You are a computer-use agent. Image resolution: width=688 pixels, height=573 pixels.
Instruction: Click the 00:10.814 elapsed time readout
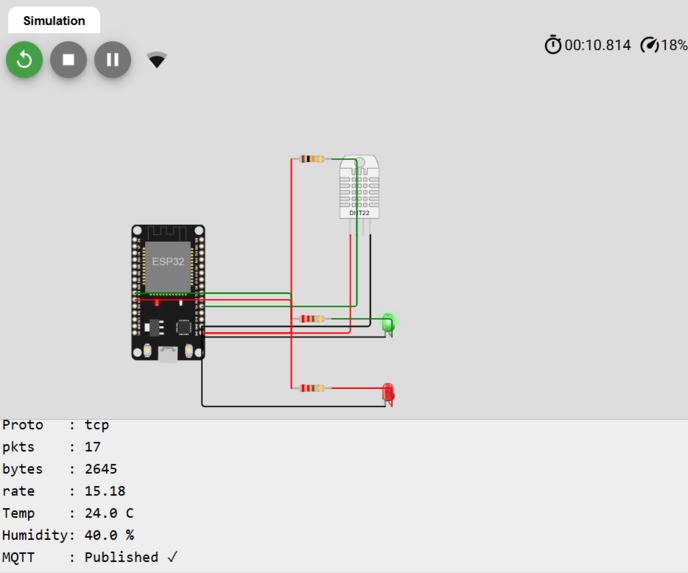pyautogui.click(x=598, y=45)
